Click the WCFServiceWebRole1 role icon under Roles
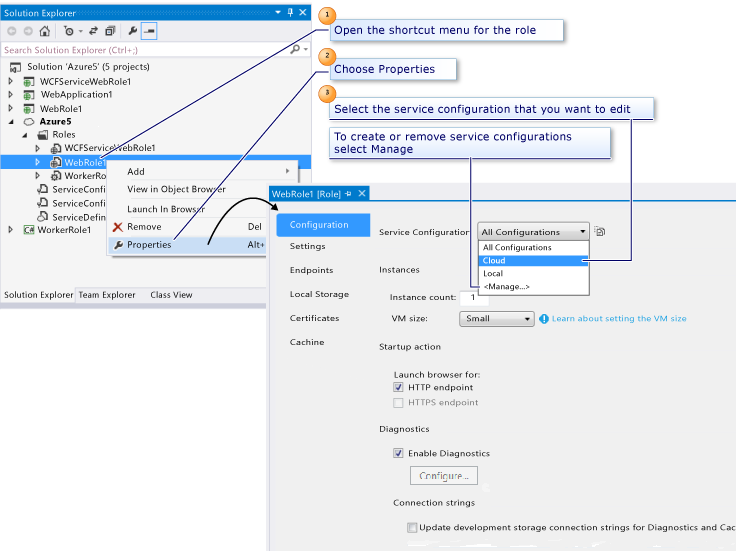This screenshot has width=736, height=551. pyautogui.click(x=55, y=148)
